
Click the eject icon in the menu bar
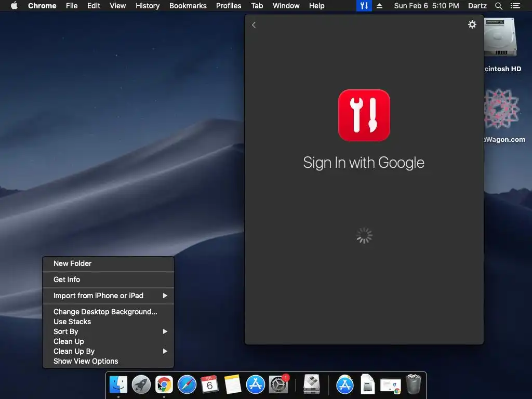380,6
